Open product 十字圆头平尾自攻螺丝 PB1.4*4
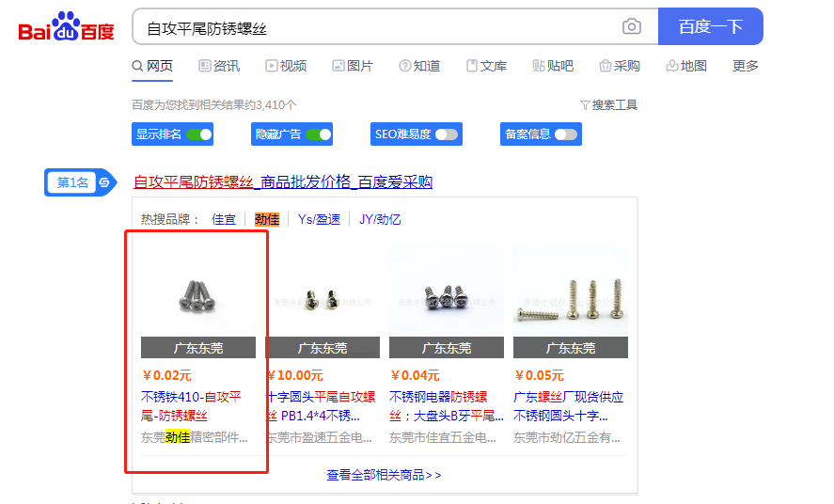The image size is (834, 504). pos(321,406)
